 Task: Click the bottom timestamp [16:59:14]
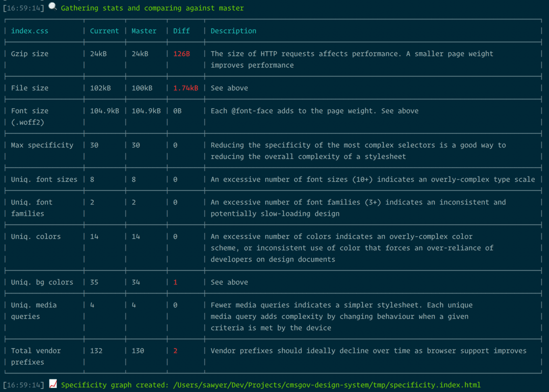point(24,385)
